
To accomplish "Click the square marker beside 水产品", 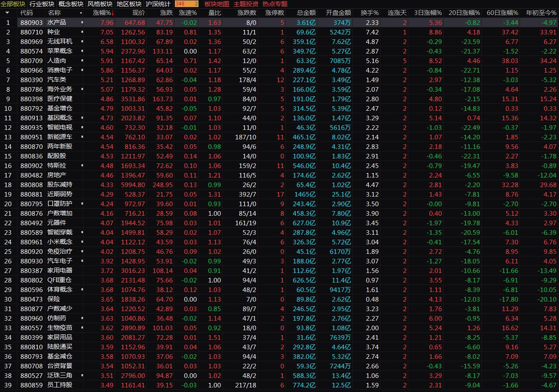I will (82, 22).
